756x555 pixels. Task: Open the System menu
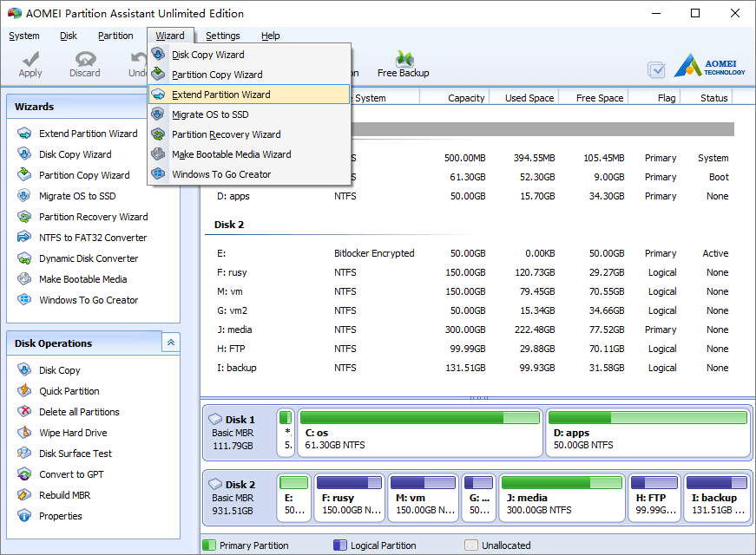click(x=24, y=36)
